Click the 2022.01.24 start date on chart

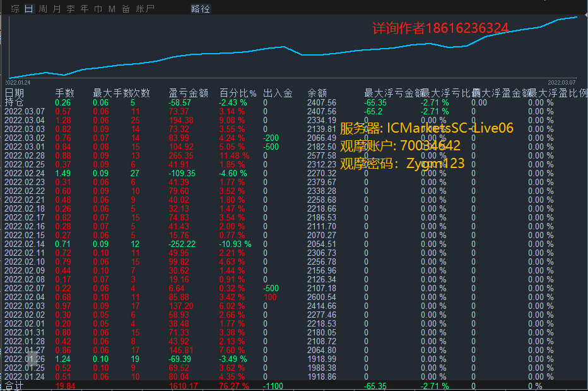click(x=18, y=82)
